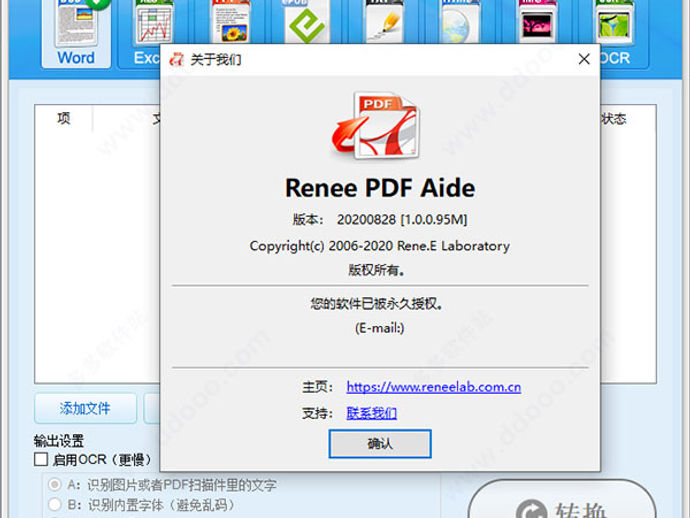This screenshot has width=690, height=518.
Task: Open the https://www.reneelab.com.cn homepage link
Action: coord(433,387)
